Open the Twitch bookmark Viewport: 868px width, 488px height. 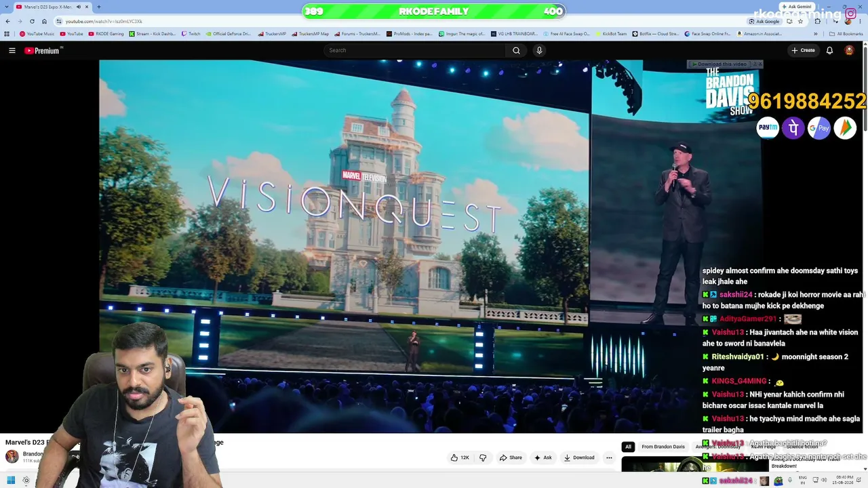[191, 33]
